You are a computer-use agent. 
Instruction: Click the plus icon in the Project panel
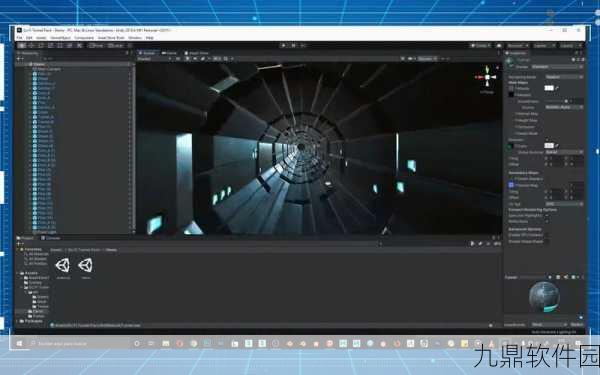point(18,244)
